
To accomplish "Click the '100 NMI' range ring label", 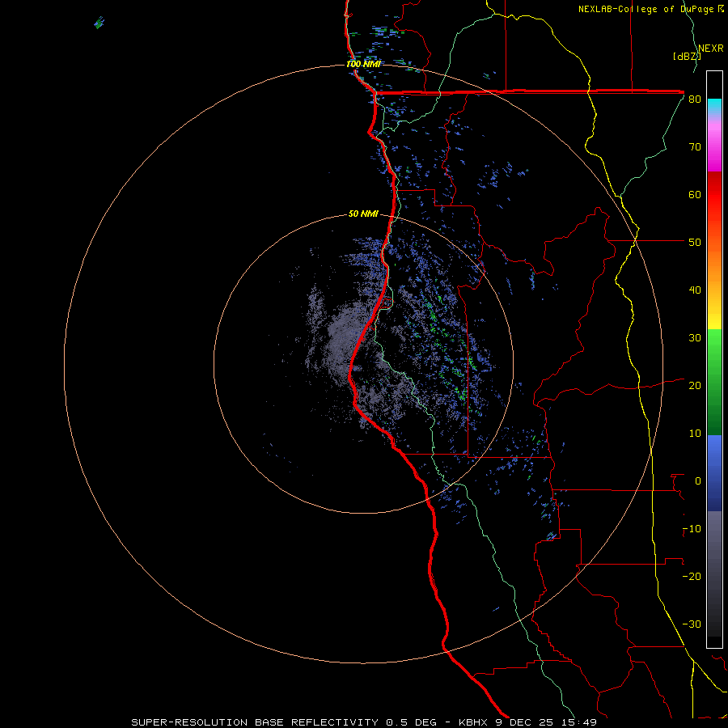I will 363,64.
